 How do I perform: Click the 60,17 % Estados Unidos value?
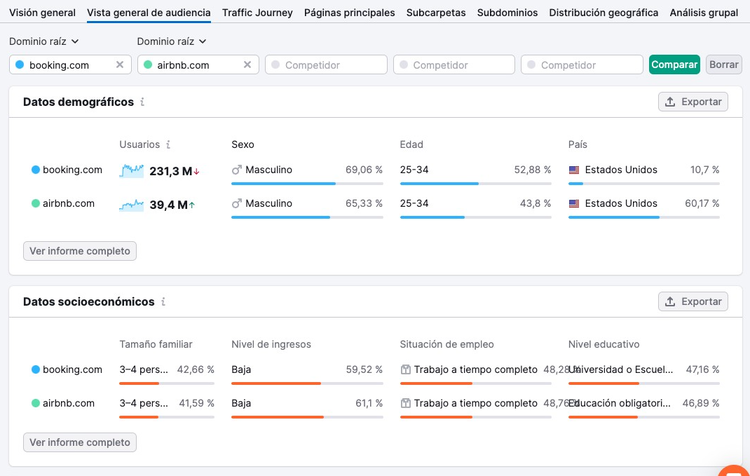coord(702,203)
